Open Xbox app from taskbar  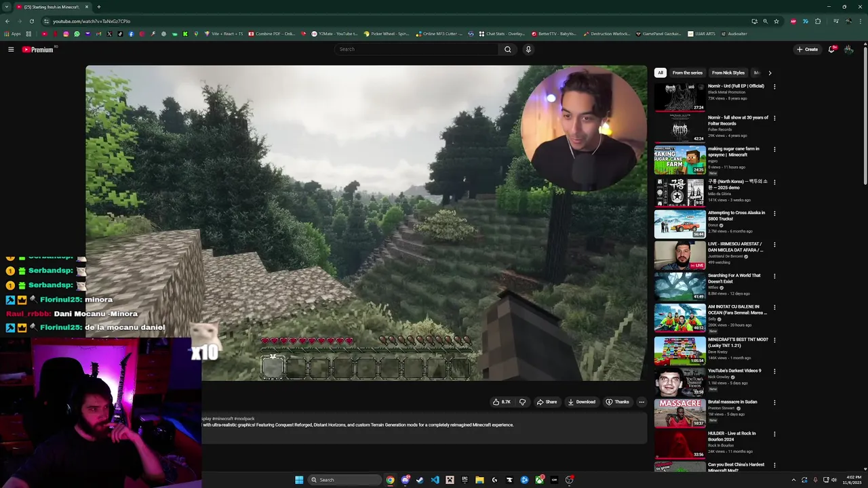click(x=539, y=480)
